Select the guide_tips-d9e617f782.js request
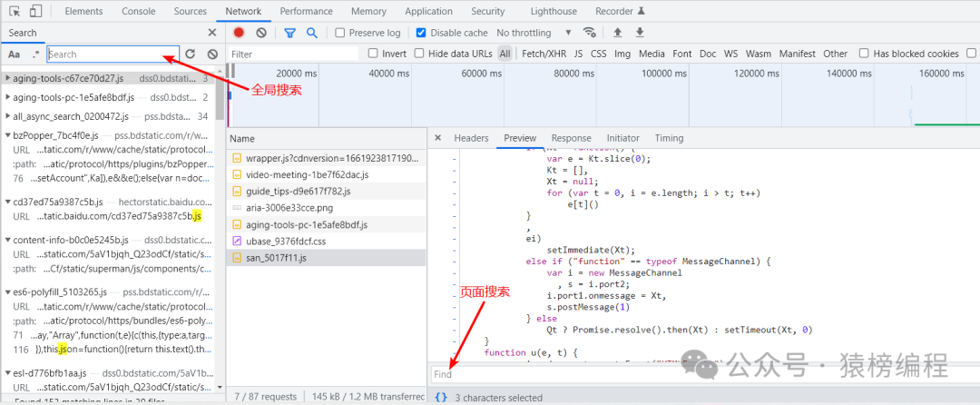Image resolution: width=980 pixels, height=405 pixels. point(327,192)
